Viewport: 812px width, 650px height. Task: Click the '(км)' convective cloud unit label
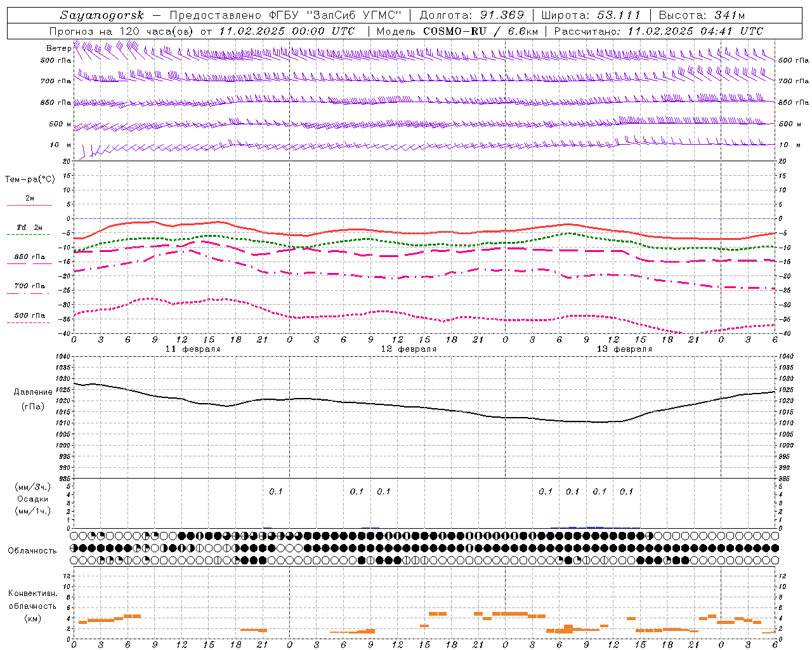click(33, 618)
